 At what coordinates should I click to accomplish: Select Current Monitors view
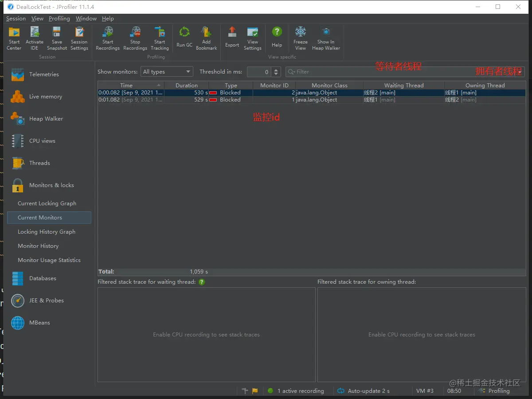tap(49, 218)
